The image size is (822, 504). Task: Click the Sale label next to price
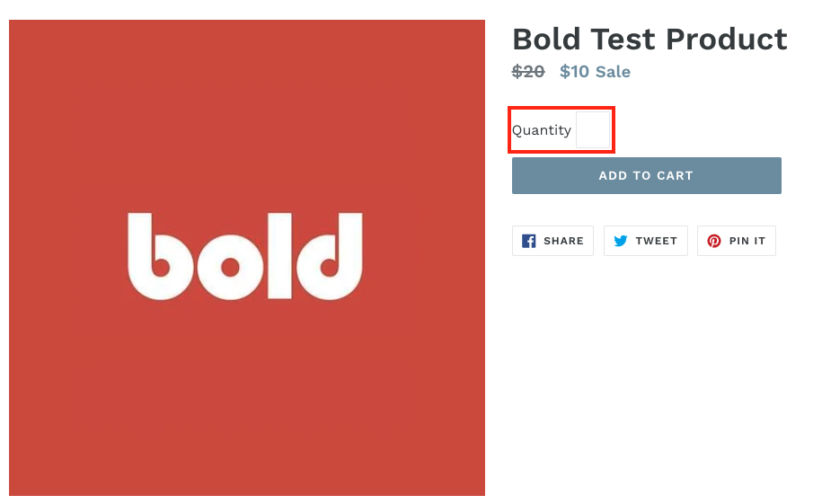tap(614, 71)
